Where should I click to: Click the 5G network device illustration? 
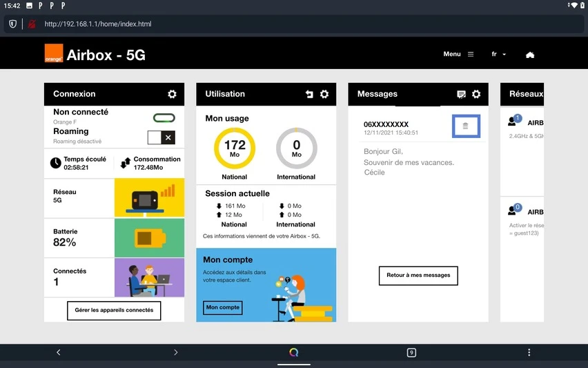(x=149, y=197)
